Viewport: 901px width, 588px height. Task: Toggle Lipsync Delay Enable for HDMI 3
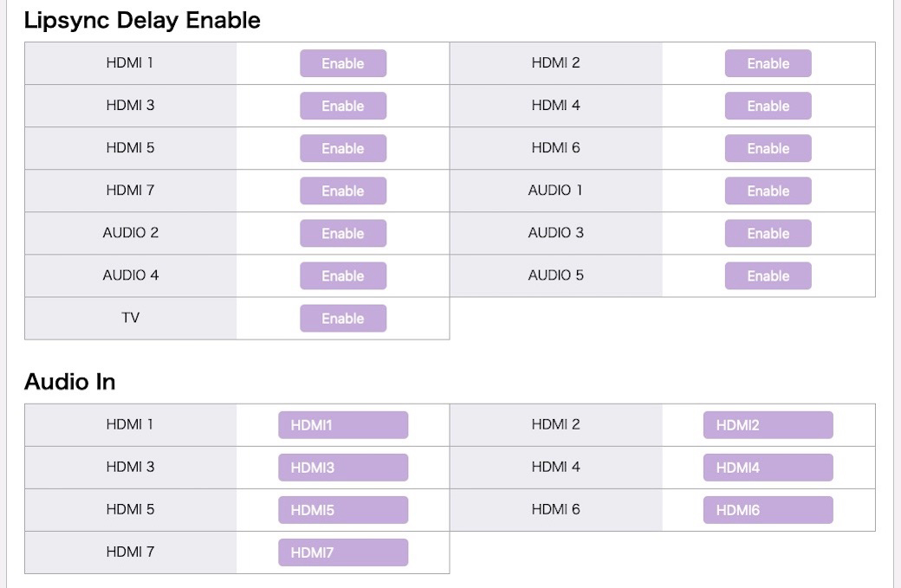(x=343, y=106)
